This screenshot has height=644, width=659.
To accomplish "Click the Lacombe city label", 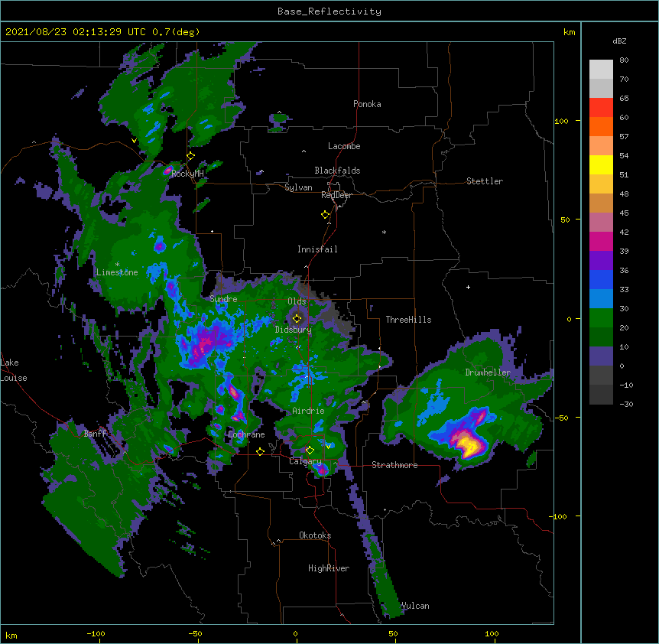I will click(x=344, y=146).
